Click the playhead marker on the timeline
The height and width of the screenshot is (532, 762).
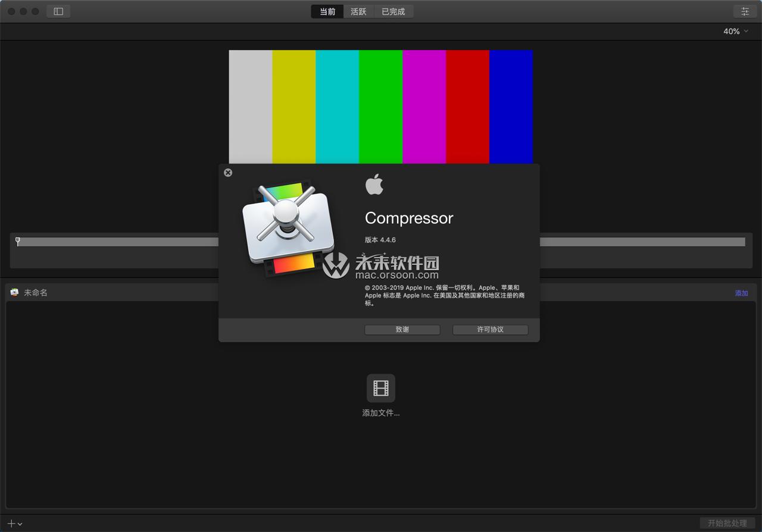click(17, 239)
